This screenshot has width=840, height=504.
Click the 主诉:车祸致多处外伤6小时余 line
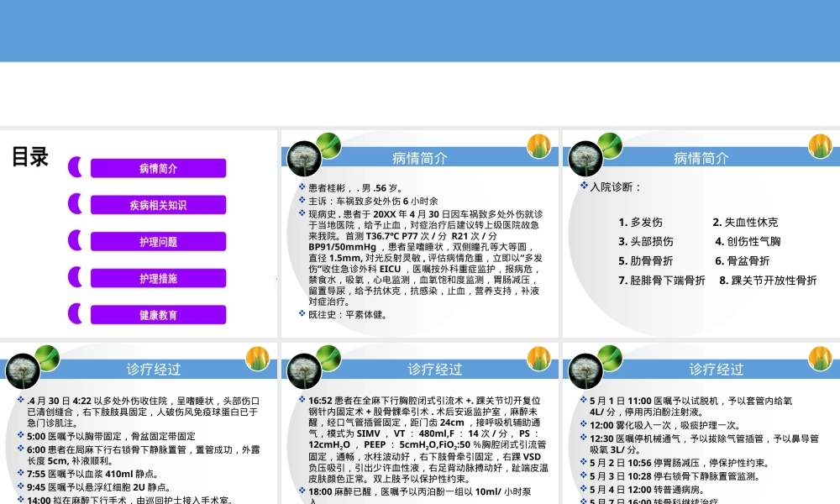pyautogui.click(x=373, y=201)
